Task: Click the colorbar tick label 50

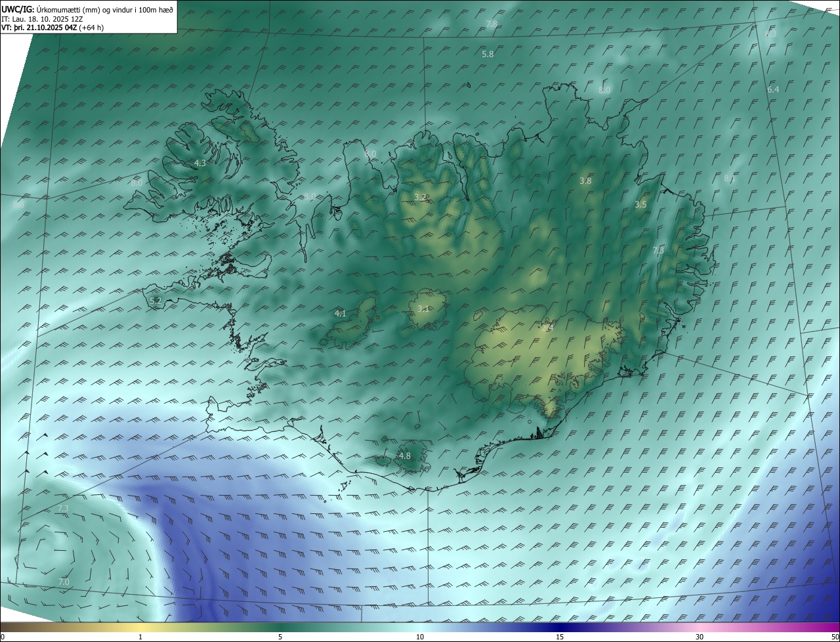Action: coord(835,637)
